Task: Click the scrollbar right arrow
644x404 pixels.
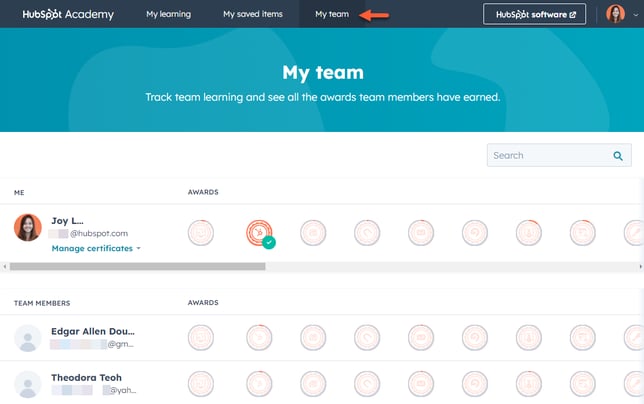Action: coord(640,266)
